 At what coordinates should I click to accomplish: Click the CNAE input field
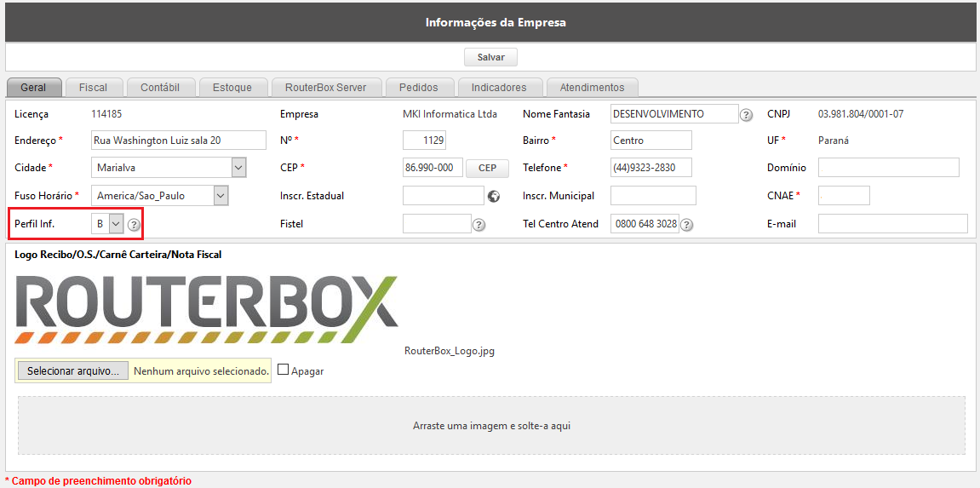(x=844, y=196)
